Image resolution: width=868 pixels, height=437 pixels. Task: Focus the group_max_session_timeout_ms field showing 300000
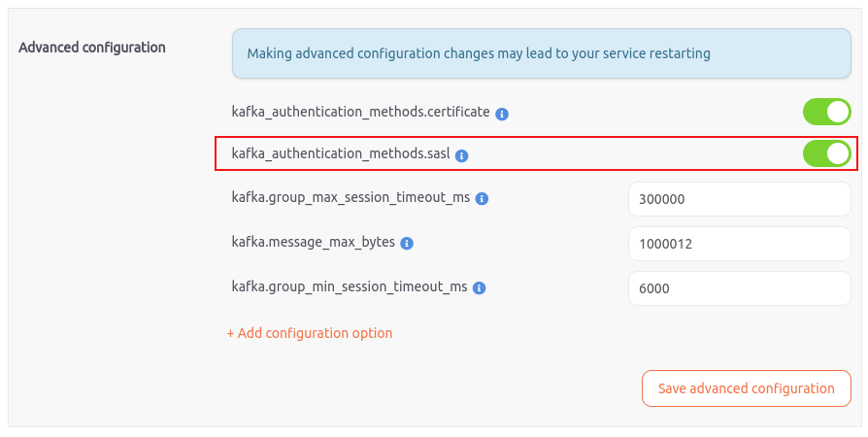[739, 199]
